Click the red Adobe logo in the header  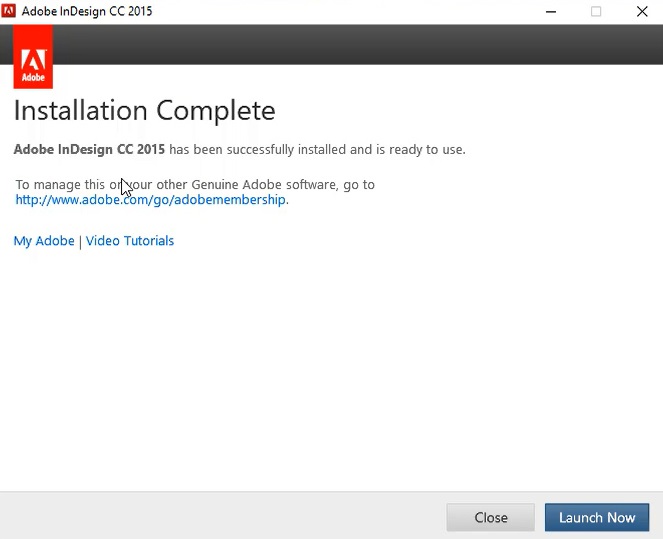pos(33,58)
